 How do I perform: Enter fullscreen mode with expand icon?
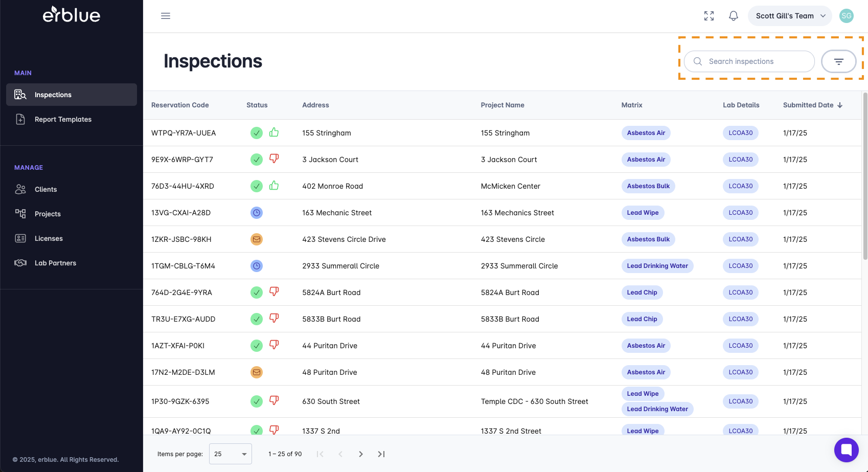(709, 16)
